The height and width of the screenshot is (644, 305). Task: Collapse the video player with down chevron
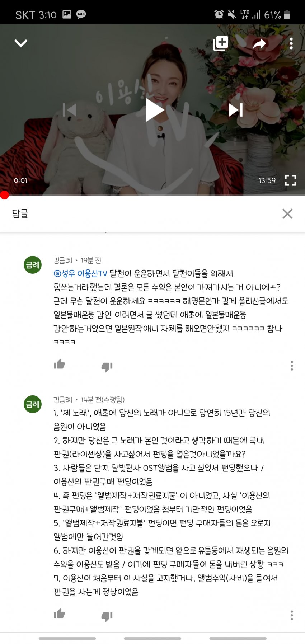(x=21, y=43)
